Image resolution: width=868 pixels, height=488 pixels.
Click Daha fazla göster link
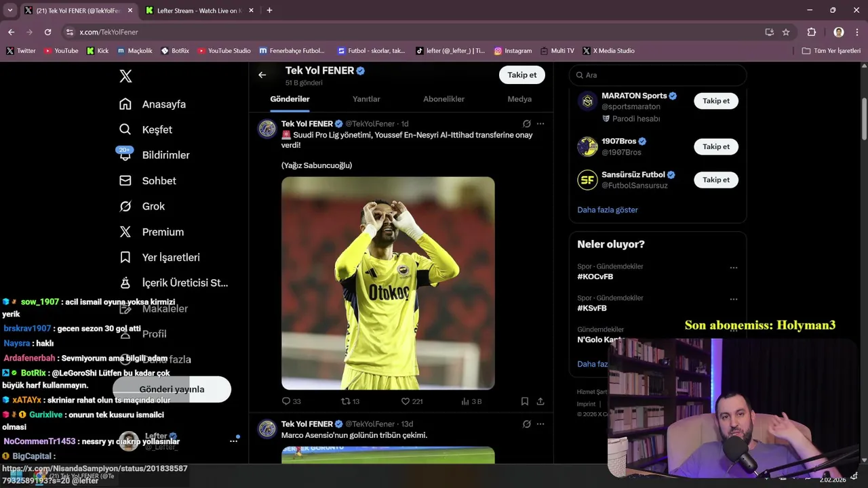[x=608, y=210]
